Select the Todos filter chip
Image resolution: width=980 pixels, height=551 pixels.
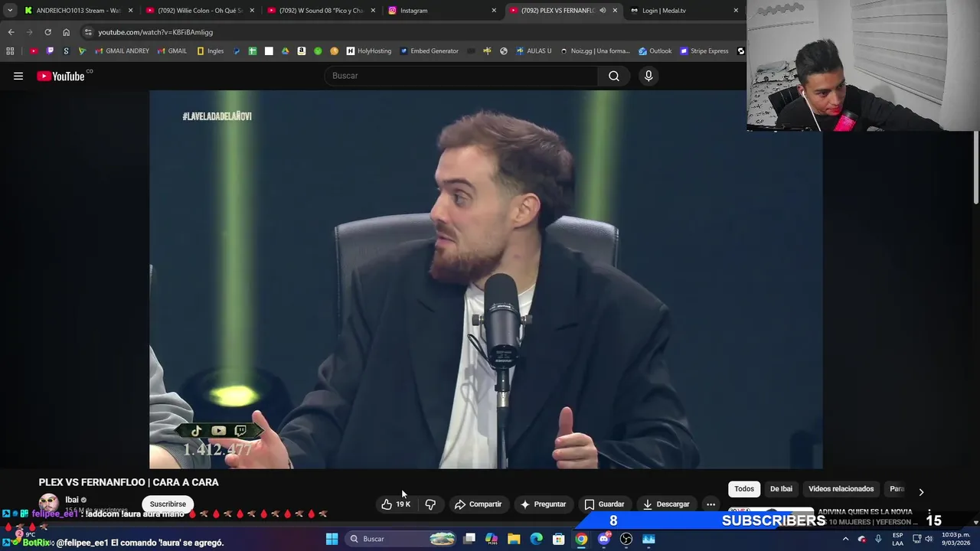pos(744,489)
